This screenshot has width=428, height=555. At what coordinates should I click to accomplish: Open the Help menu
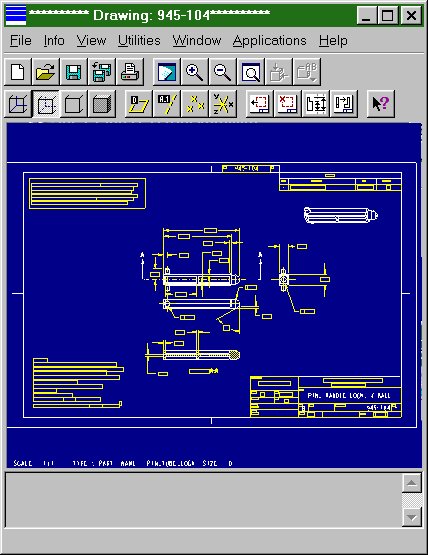333,41
